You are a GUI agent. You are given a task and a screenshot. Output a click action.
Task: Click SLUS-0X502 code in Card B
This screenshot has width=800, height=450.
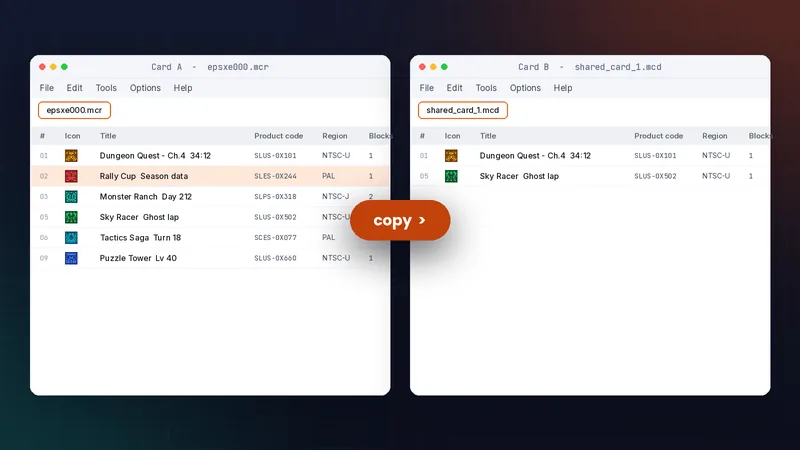tap(656, 176)
